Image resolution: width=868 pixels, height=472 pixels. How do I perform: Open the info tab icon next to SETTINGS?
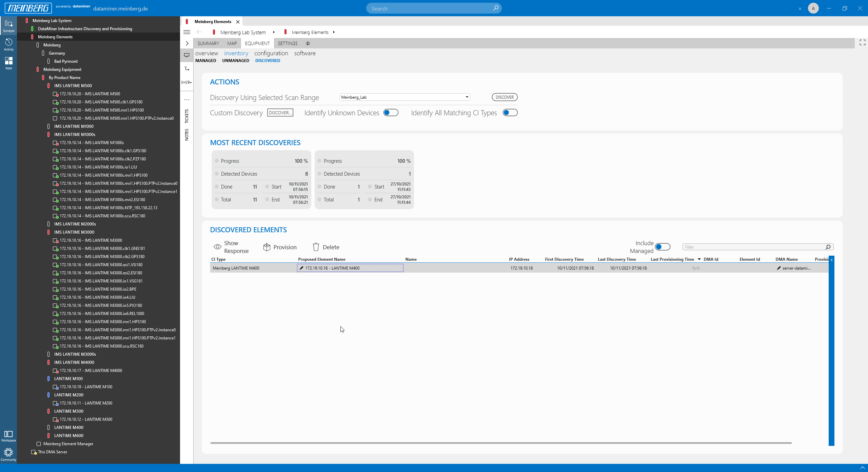(x=308, y=43)
